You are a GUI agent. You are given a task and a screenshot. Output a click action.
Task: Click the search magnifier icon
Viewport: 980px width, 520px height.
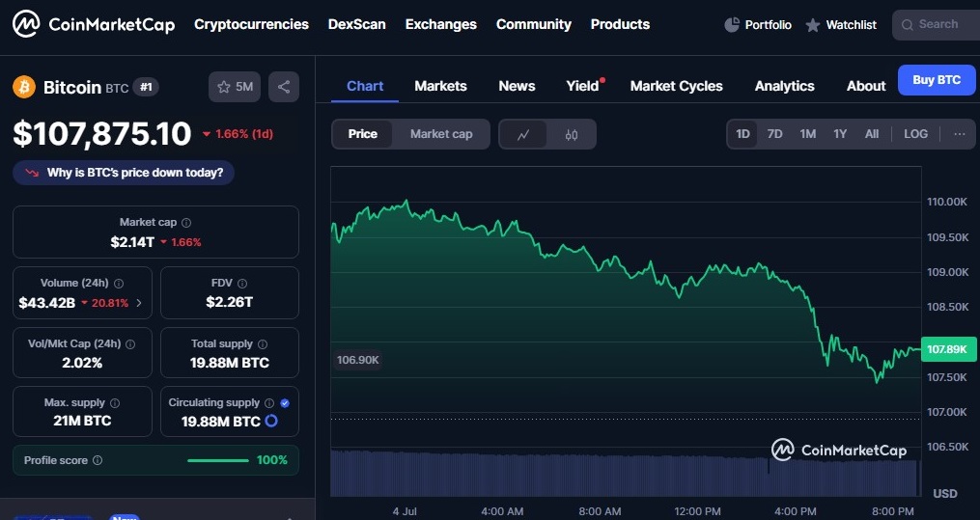[907, 25]
